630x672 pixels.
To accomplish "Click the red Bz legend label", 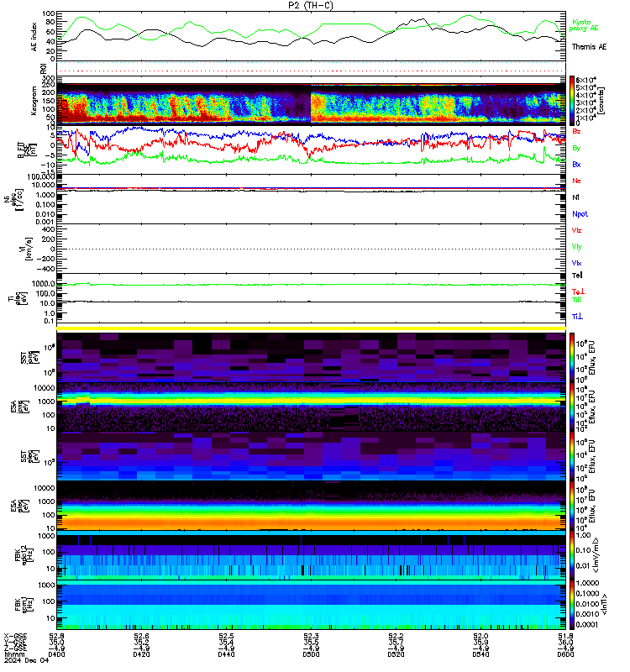I will (x=576, y=131).
